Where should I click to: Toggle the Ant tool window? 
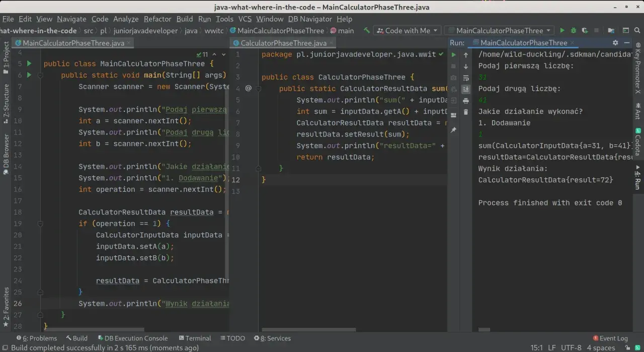point(638,111)
